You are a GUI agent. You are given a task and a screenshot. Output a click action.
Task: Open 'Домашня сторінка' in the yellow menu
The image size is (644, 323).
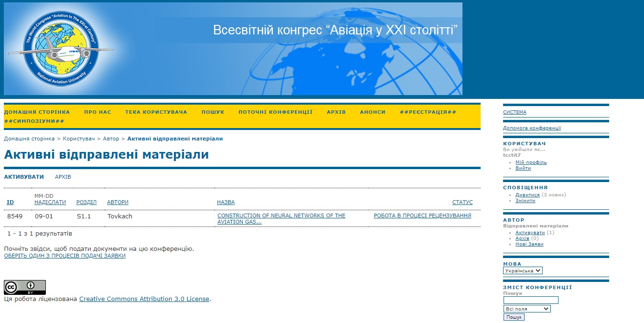pos(37,112)
